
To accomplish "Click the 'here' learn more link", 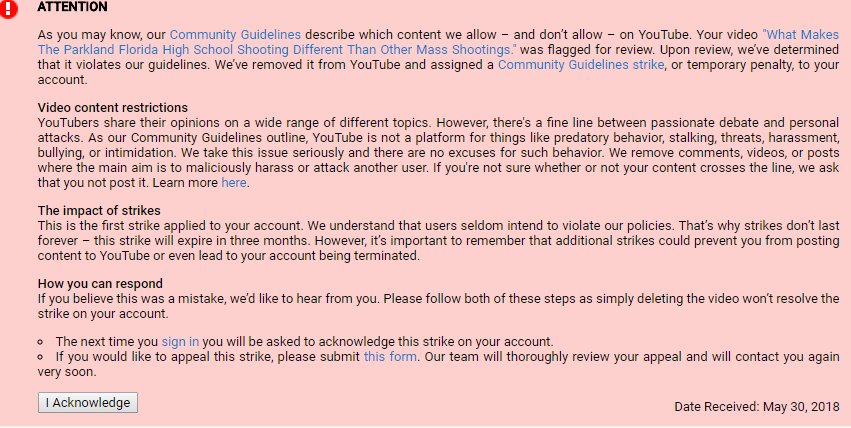I will coord(234,183).
